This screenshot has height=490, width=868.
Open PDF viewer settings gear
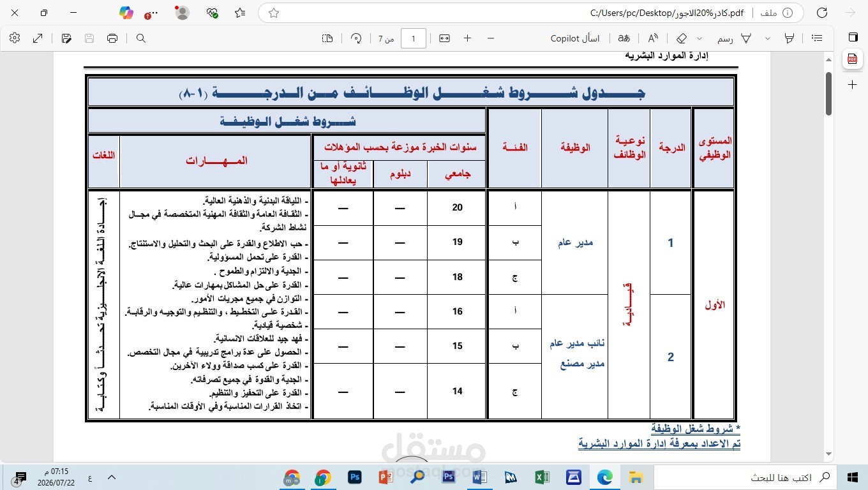(x=15, y=38)
